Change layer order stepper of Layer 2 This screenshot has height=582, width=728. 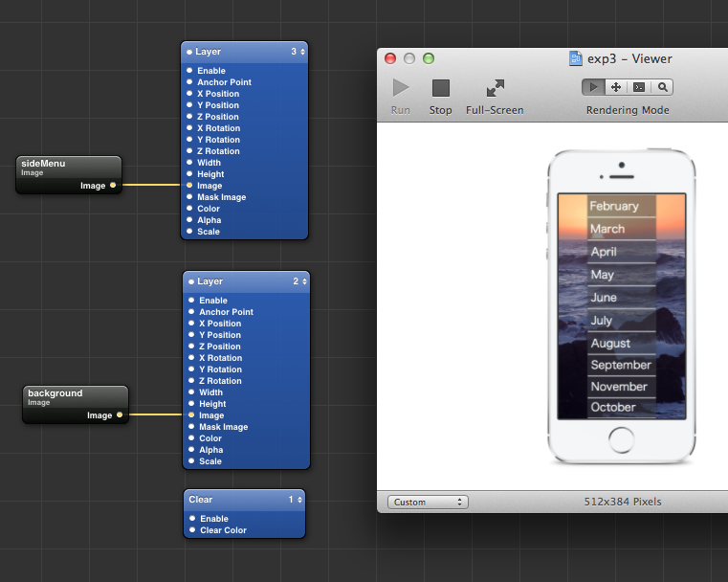pos(304,281)
